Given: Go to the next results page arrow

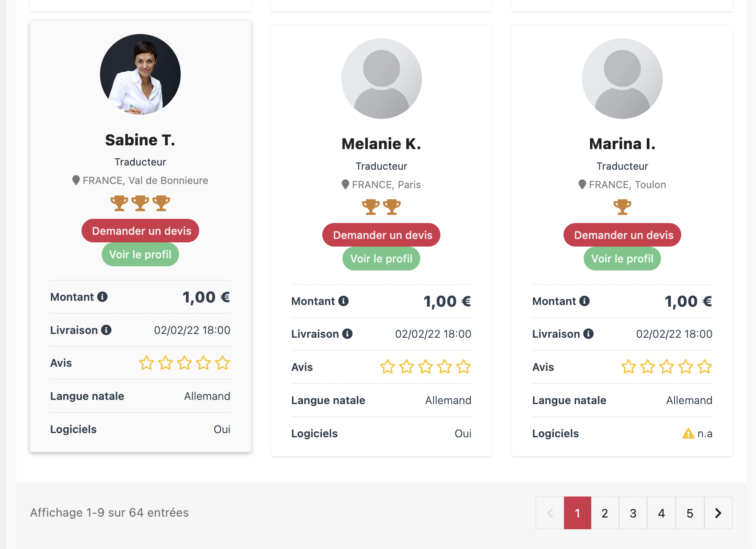Looking at the screenshot, I should (x=718, y=513).
